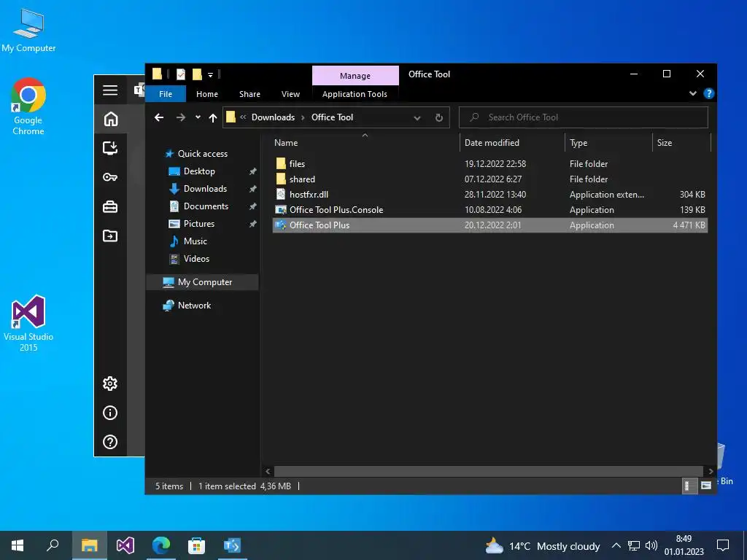The height and width of the screenshot is (560, 747).
Task: Click New folder icon in quick access toolbar
Action: pyautogui.click(x=197, y=74)
